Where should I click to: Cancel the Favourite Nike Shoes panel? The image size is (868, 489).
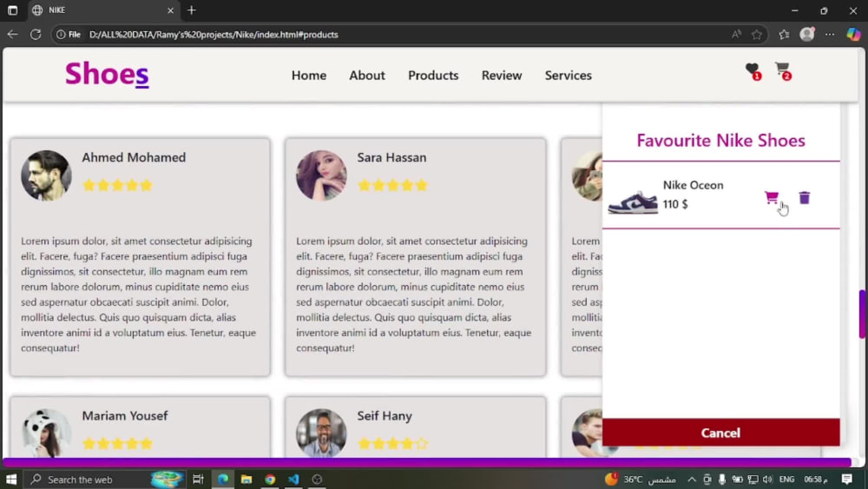720,433
